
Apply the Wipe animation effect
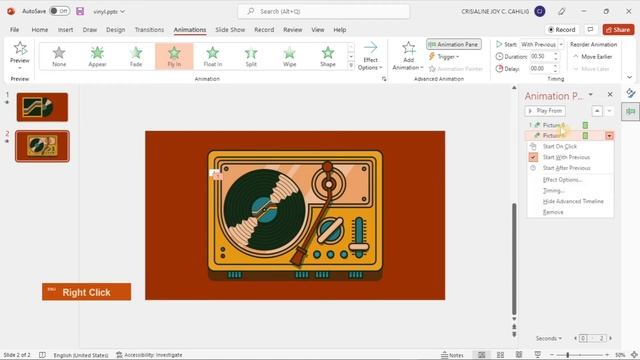click(x=289, y=56)
